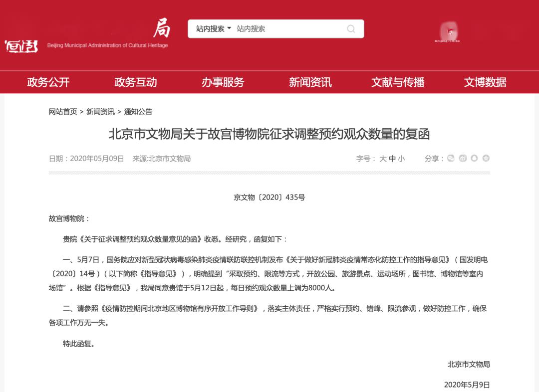Screen dimensions: 539x392
Task: Set font size to 大
Action: [383, 159]
